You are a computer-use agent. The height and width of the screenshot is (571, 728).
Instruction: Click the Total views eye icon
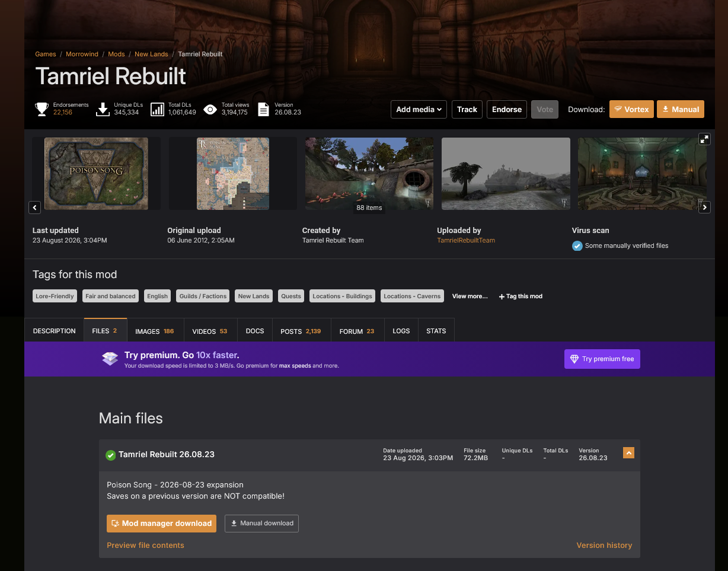point(210,109)
